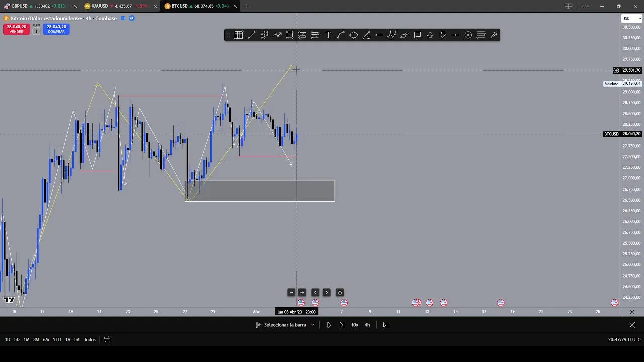644x362 pixels.
Task: Select the 1A time range
Action: pos(68,340)
